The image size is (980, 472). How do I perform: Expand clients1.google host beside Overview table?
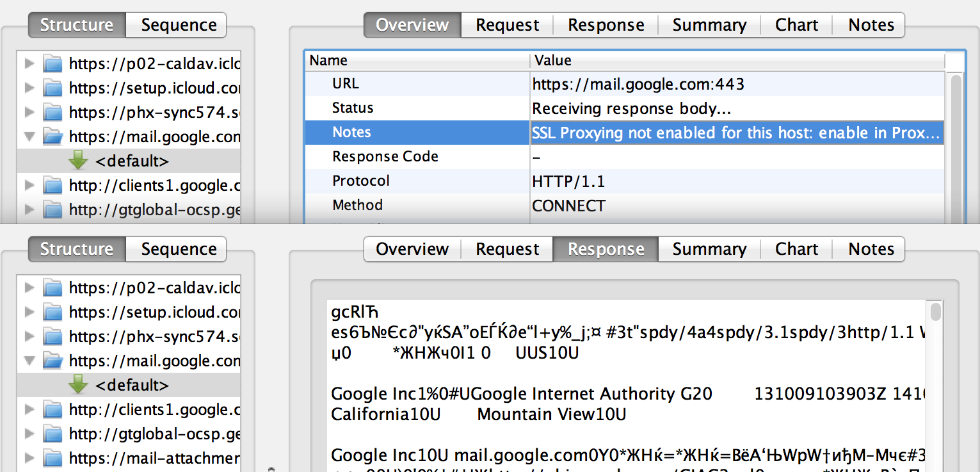pyautogui.click(x=29, y=185)
